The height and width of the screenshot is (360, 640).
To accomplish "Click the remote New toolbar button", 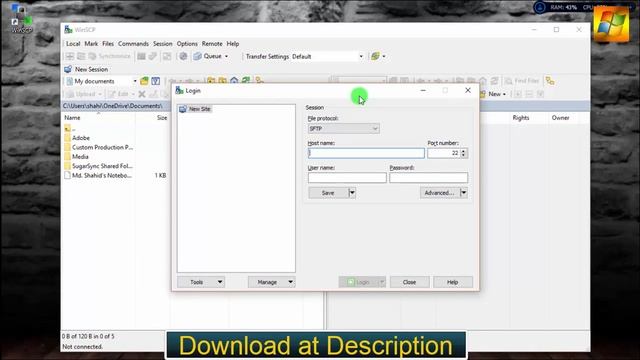I will tap(493, 94).
